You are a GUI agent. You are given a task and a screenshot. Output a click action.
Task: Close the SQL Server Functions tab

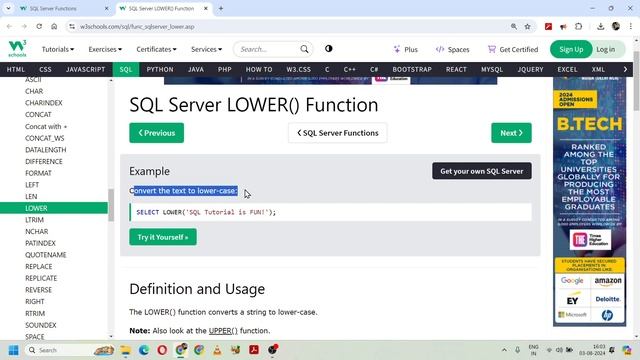(107, 8)
